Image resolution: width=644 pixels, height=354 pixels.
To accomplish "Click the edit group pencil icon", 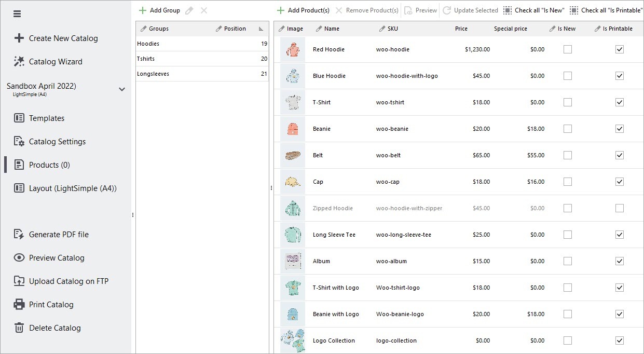I will click(x=189, y=10).
